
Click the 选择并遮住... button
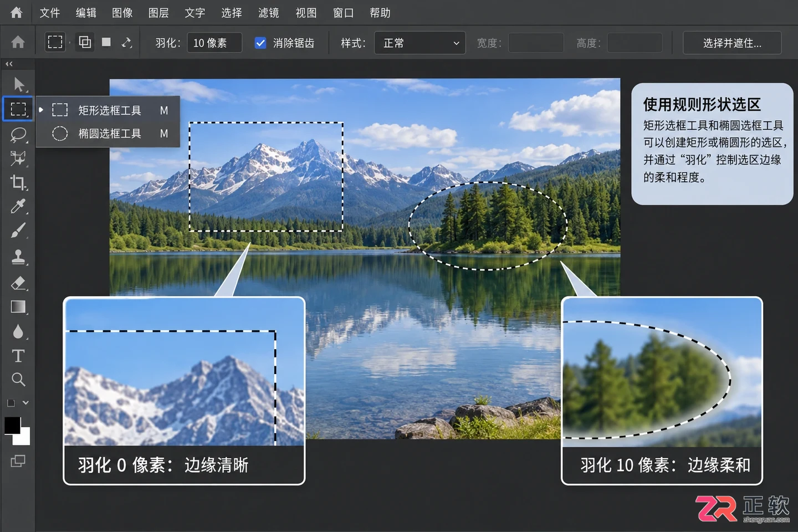coord(732,43)
